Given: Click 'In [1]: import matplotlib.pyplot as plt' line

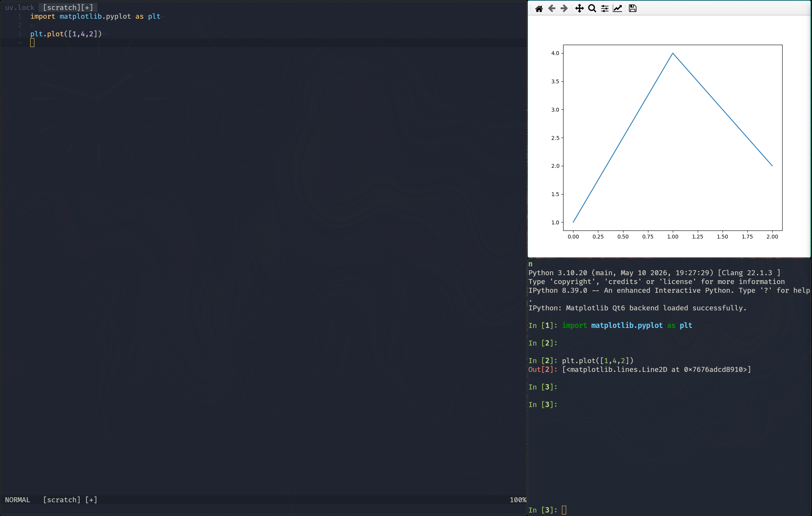Looking at the screenshot, I should pyautogui.click(x=610, y=326).
